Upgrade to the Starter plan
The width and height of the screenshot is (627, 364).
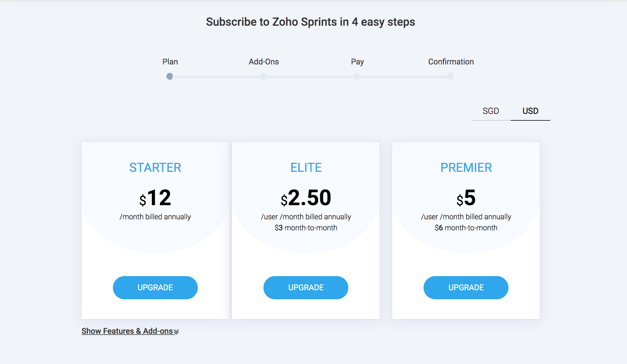pos(155,288)
